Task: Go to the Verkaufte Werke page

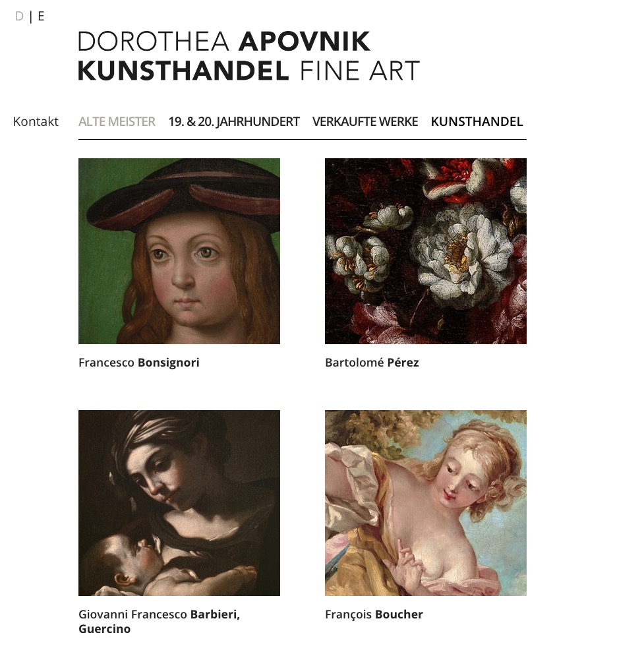Action: tap(365, 122)
